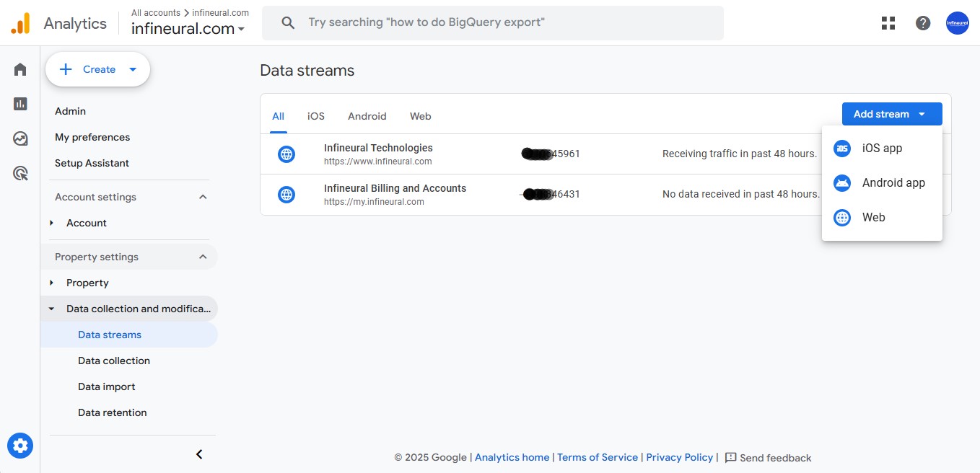Viewport: 980px width, 473px height.
Task: Collapse the Property settings section
Action: [x=203, y=257]
